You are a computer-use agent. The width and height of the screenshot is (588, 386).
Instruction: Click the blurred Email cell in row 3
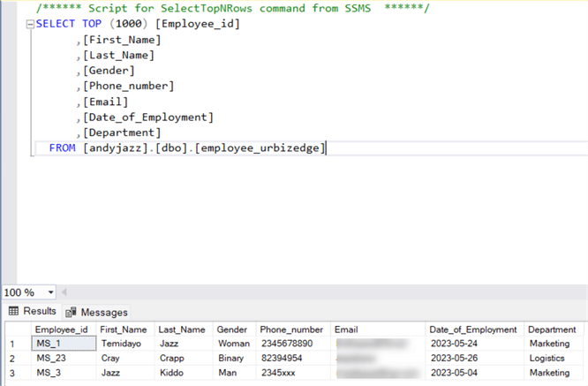(x=378, y=373)
